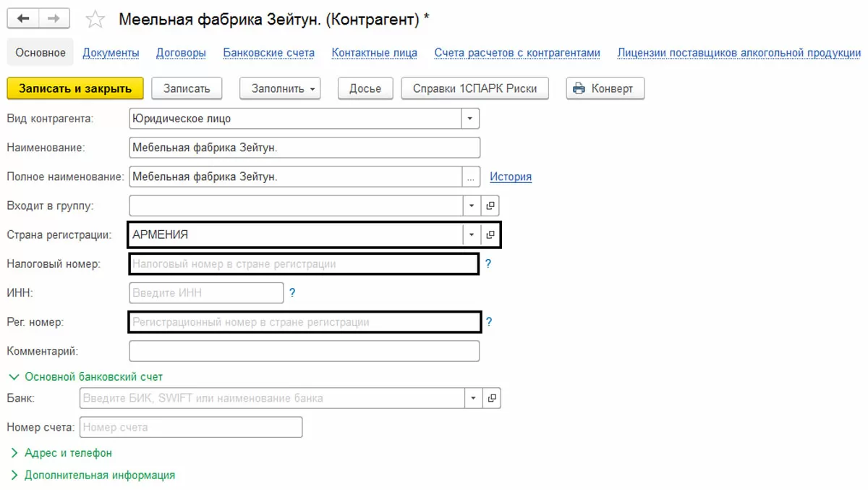Viewport: 868px width, 490px height.
Task: Open the Договоры tab
Action: pos(181,53)
